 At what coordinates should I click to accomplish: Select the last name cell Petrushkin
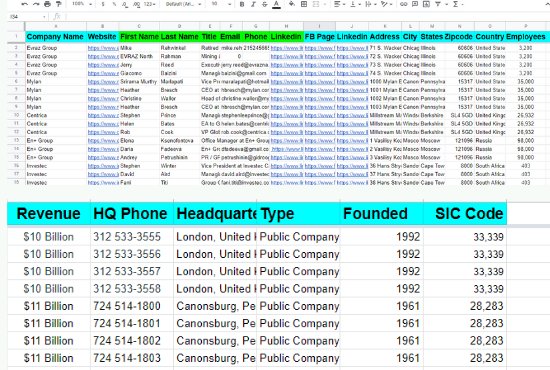click(x=180, y=157)
